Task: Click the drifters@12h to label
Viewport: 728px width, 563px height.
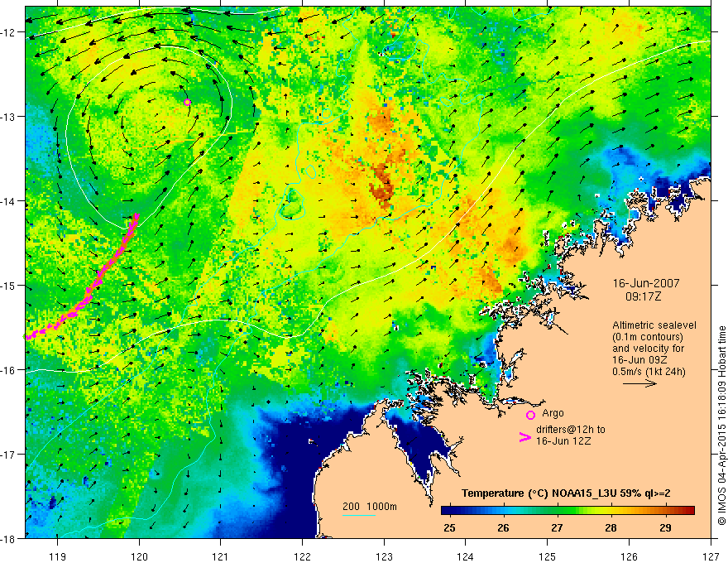Action: coord(571,429)
